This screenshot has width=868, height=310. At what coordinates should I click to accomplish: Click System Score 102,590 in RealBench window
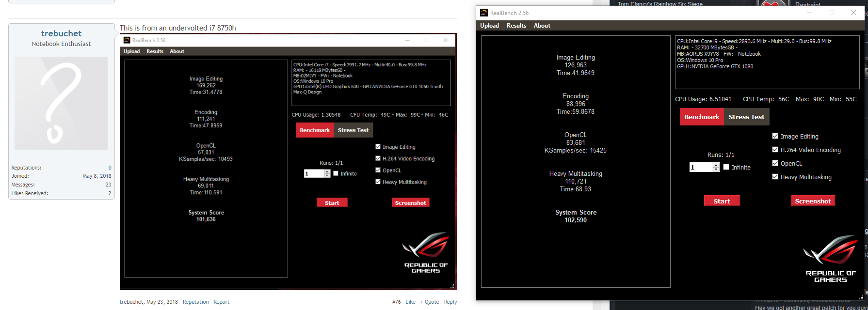[x=576, y=216]
